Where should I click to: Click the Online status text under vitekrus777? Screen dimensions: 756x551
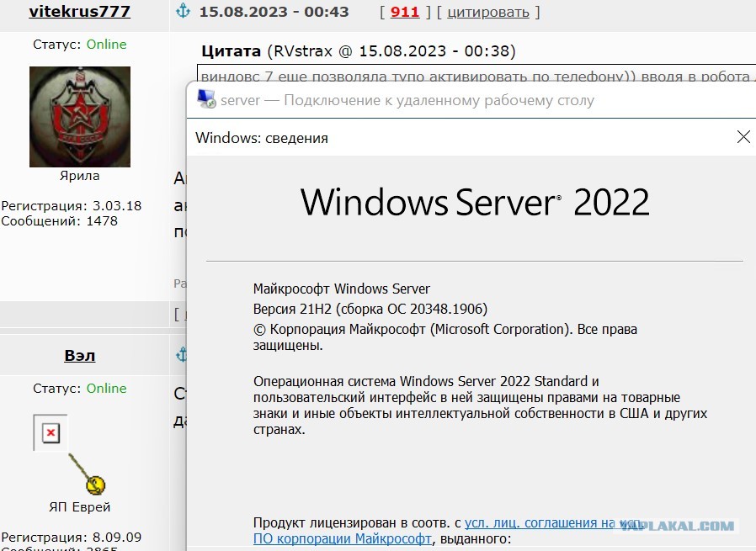click(107, 45)
